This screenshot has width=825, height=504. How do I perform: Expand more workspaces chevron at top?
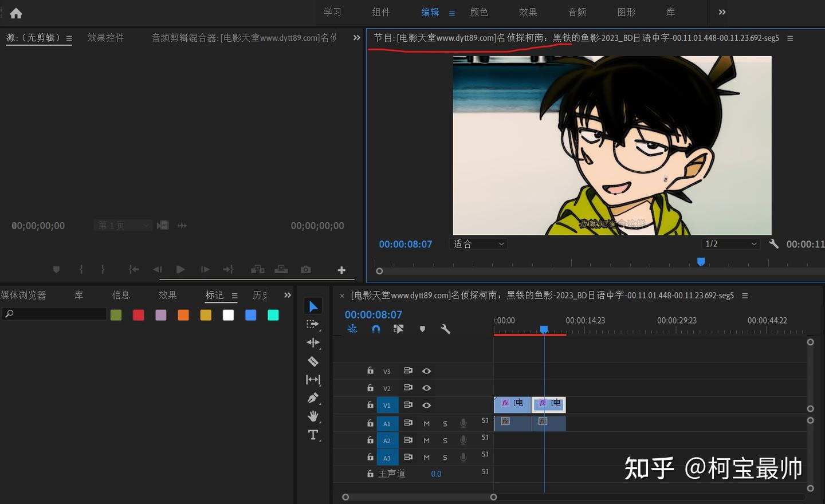(722, 12)
